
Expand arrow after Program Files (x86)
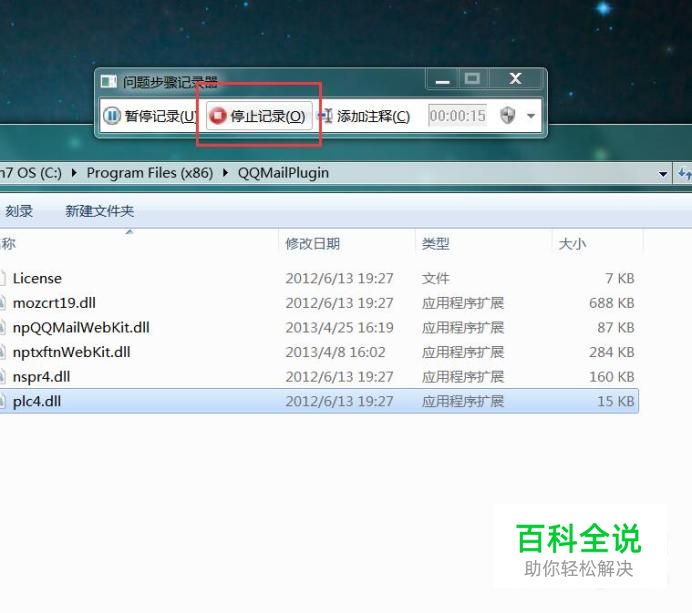tap(225, 173)
